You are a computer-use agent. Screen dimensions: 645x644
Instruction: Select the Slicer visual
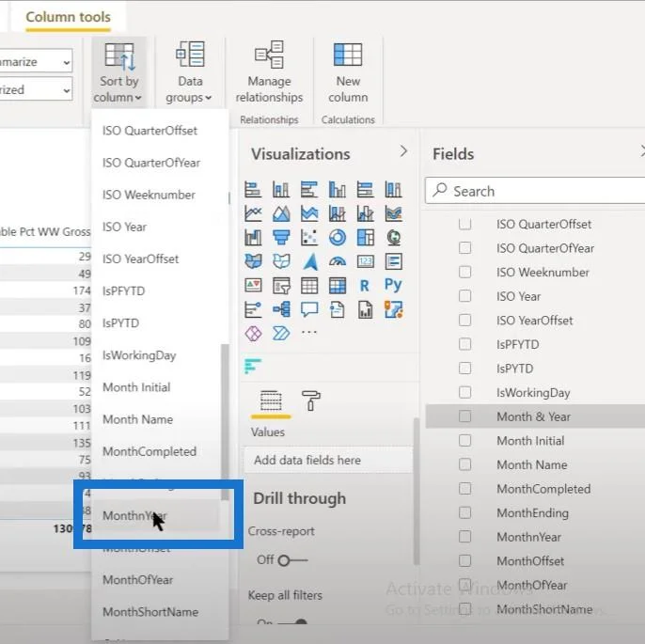coord(281,285)
